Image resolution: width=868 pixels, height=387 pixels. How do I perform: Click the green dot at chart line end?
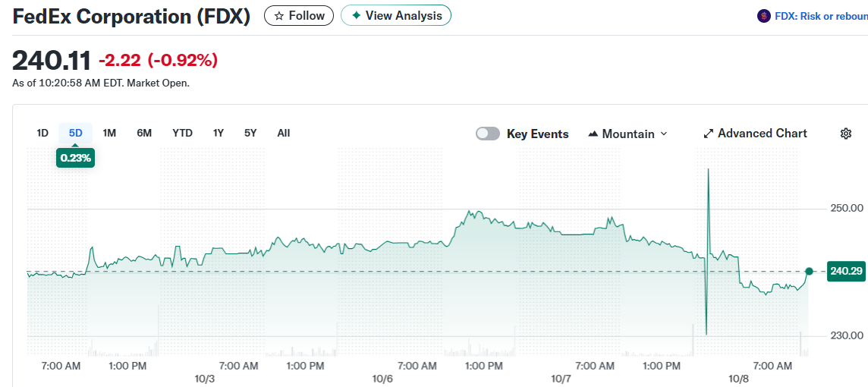pyautogui.click(x=810, y=271)
